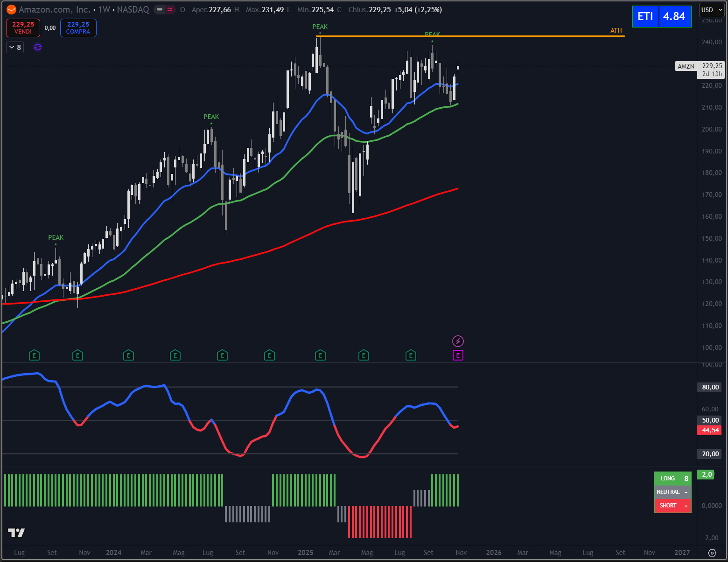This screenshot has height=562, width=728.
Task: Click the Amazon logo icon beside the symbol
Action: click(11, 10)
